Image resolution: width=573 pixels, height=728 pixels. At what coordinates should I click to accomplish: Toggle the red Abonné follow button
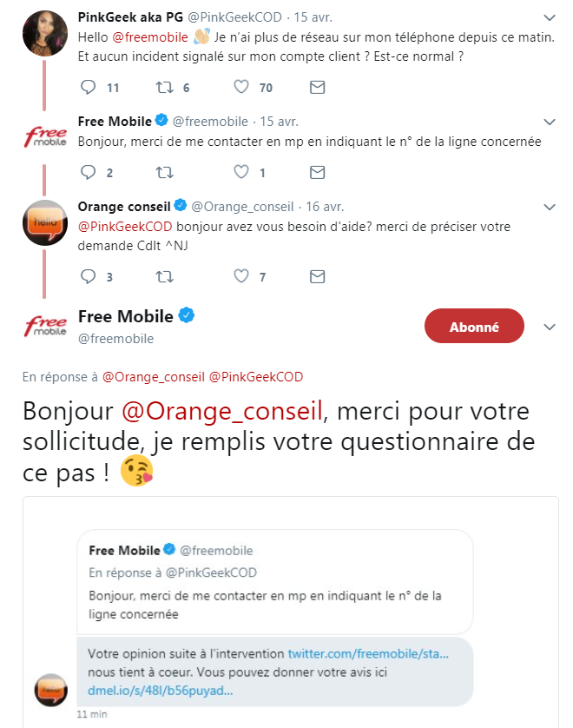coord(474,327)
